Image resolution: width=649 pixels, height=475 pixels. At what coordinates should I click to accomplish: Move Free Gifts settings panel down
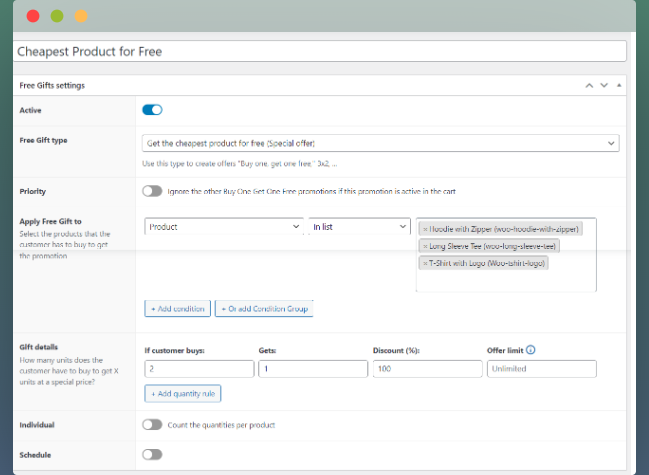[604, 86]
